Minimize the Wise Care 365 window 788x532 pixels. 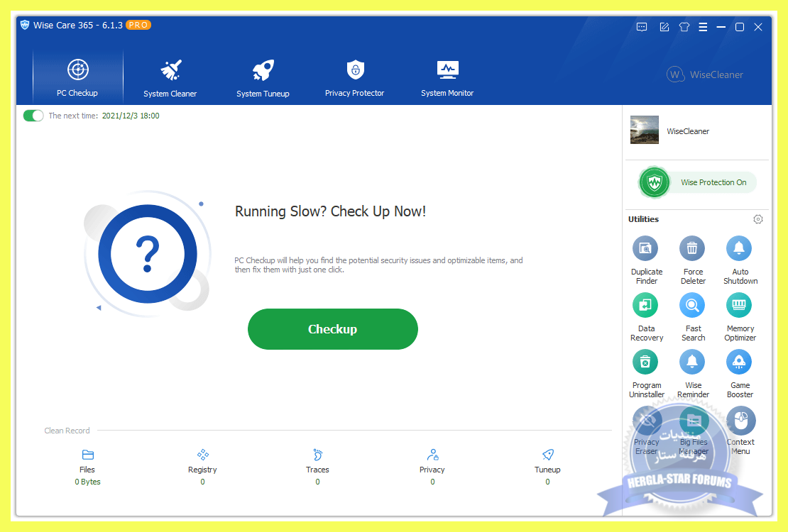click(x=721, y=27)
